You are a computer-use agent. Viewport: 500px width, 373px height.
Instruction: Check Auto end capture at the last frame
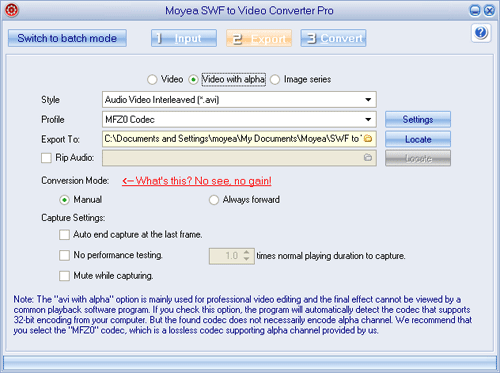(x=64, y=235)
